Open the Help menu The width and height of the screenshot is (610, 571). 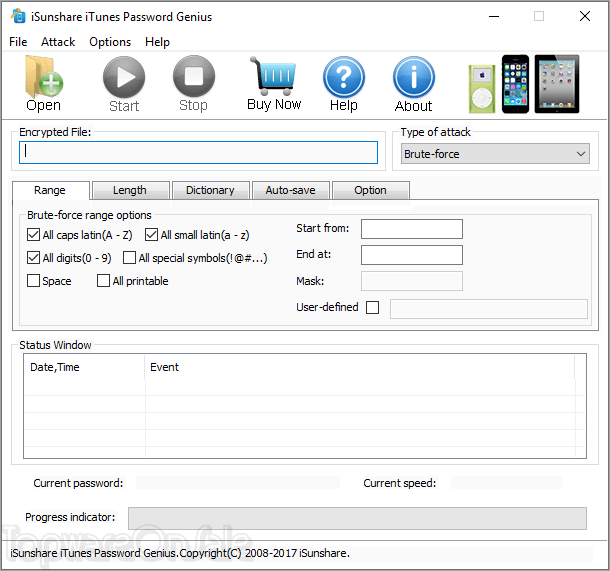tap(157, 42)
